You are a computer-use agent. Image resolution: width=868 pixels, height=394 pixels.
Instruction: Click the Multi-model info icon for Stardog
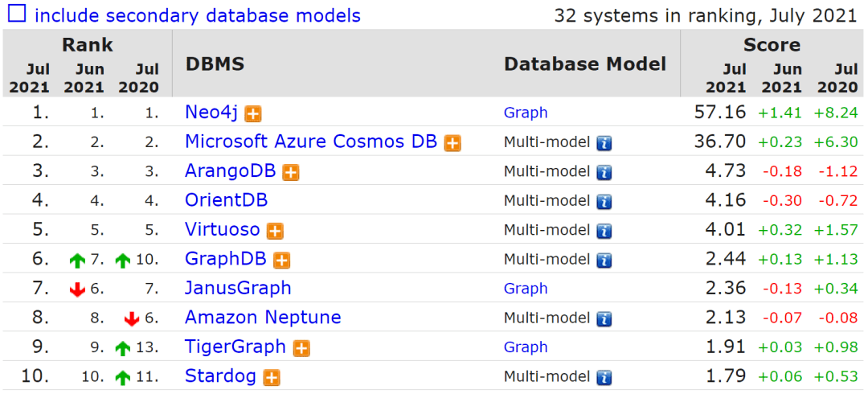click(x=604, y=377)
